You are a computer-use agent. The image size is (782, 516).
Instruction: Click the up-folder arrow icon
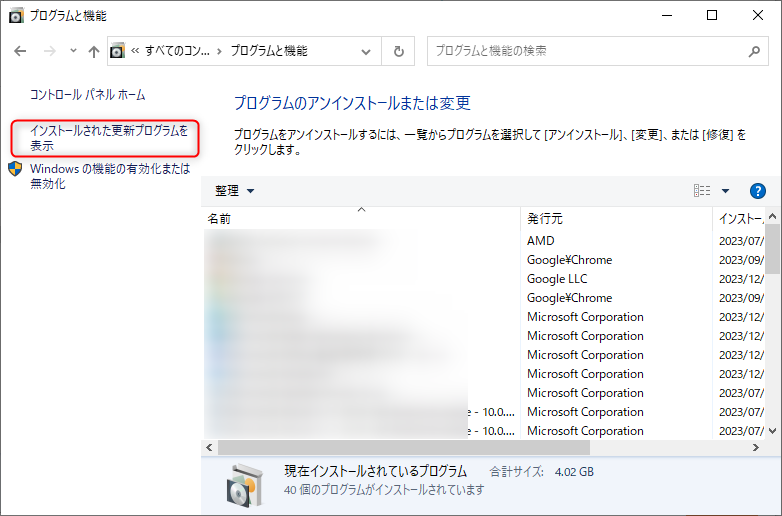[x=93, y=51]
